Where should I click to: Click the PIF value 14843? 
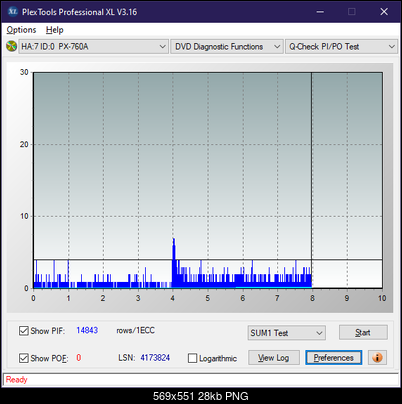[x=87, y=330]
